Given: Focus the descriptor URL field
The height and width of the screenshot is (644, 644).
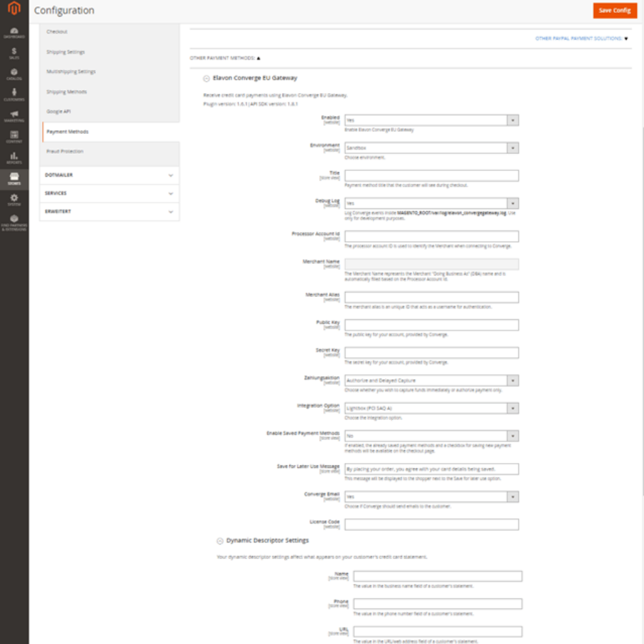Looking at the screenshot, I should click(x=438, y=632).
